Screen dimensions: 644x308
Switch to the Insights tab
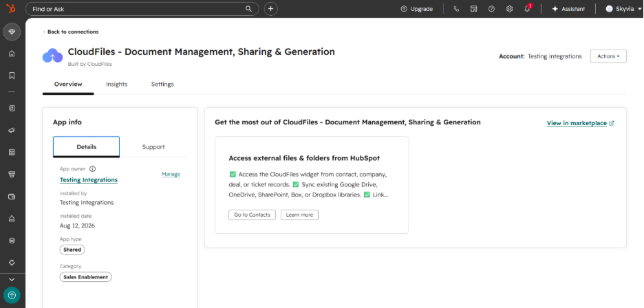(x=117, y=84)
